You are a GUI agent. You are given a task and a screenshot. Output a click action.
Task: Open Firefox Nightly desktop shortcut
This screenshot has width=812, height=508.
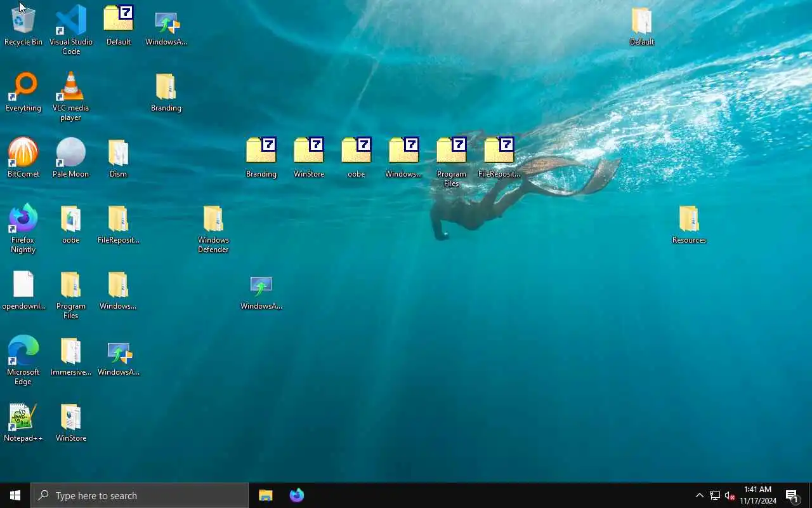pyautogui.click(x=23, y=228)
